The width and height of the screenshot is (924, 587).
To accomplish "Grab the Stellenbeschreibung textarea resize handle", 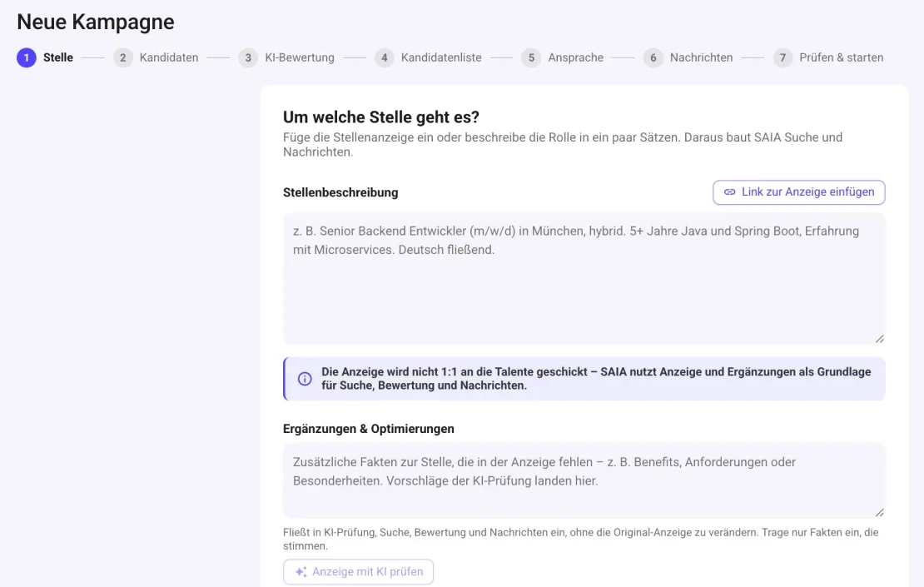I will click(x=879, y=338).
